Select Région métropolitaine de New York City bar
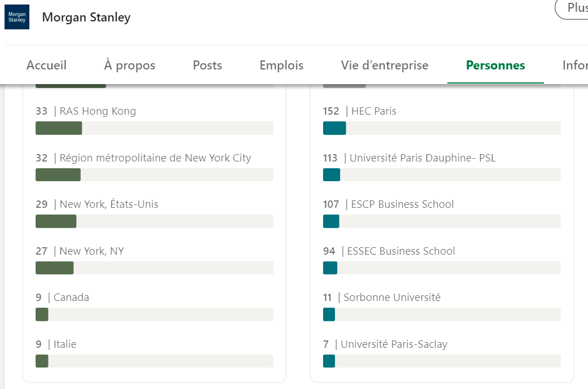This screenshot has height=389, width=588. tap(155, 174)
